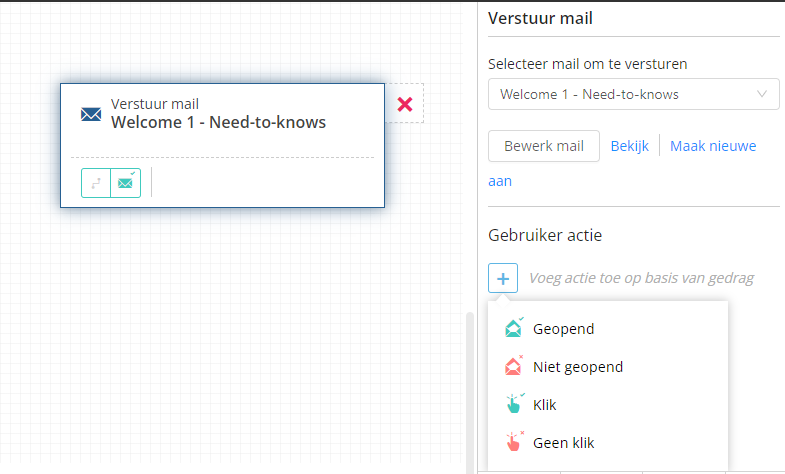This screenshot has width=785, height=474.
Task: Click the 'Voeg actie toe op basis van gedrag' hint
Action: click(641, 278)
